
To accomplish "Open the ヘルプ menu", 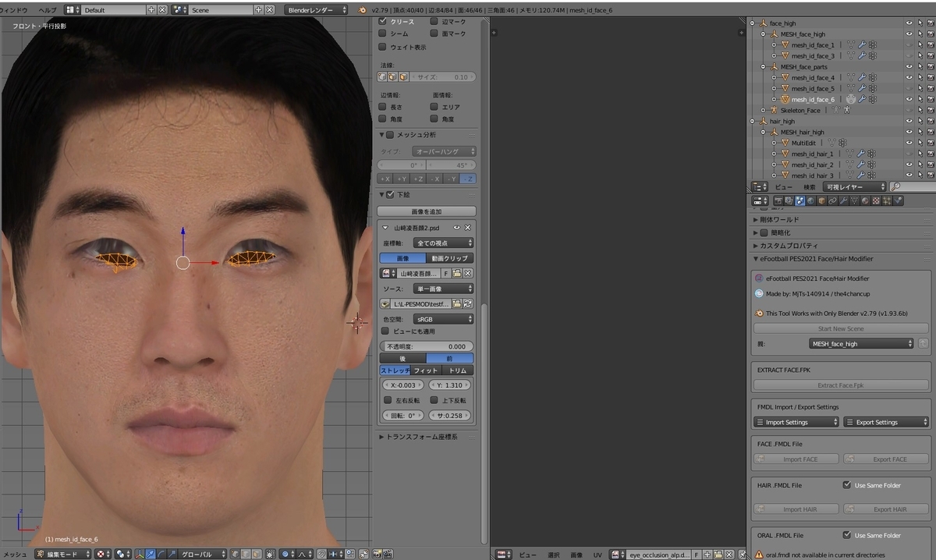I will 48,10.
